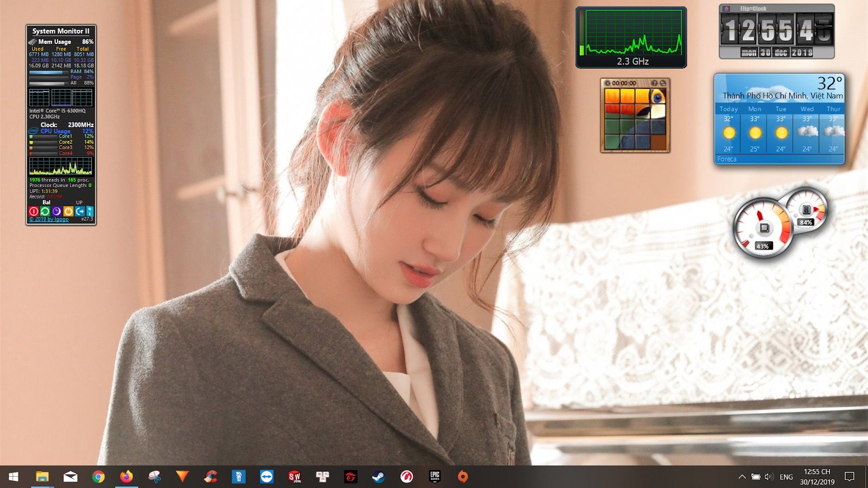This screenshot has height=488, width=868.
Task: Click the red shutdown icon in System Monitor II
Action: [x=34, y=211]
